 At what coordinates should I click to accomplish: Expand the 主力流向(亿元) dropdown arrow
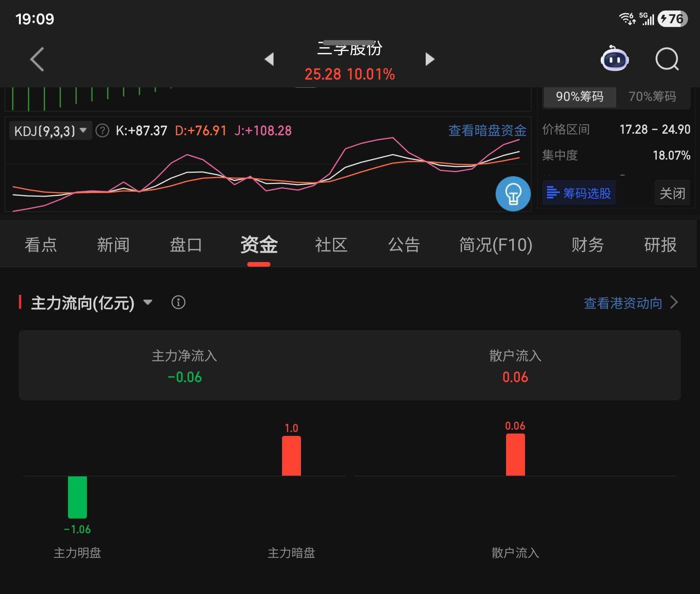148,302
